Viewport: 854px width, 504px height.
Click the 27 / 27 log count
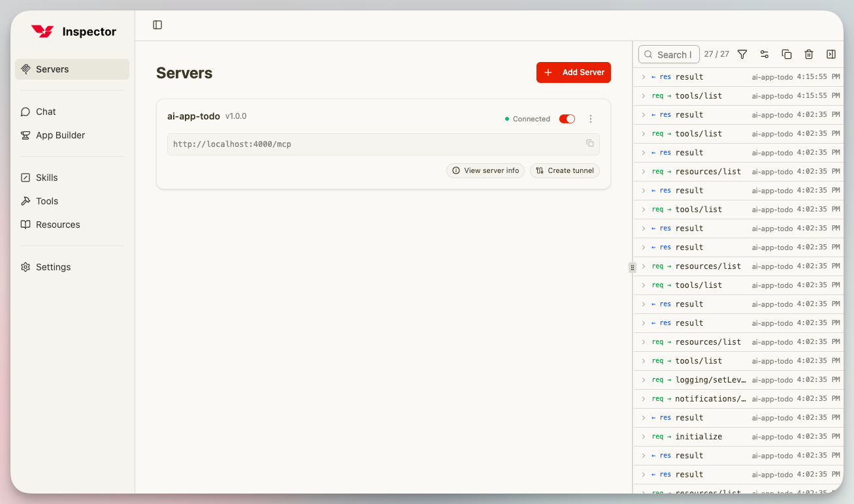pyautogui.click(x=717, y=54)
